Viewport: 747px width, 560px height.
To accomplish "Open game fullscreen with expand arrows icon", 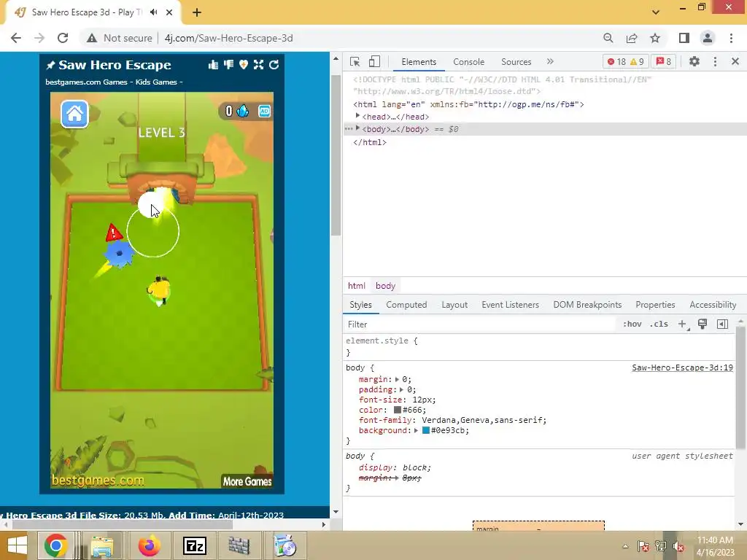I will pos(259,65).
